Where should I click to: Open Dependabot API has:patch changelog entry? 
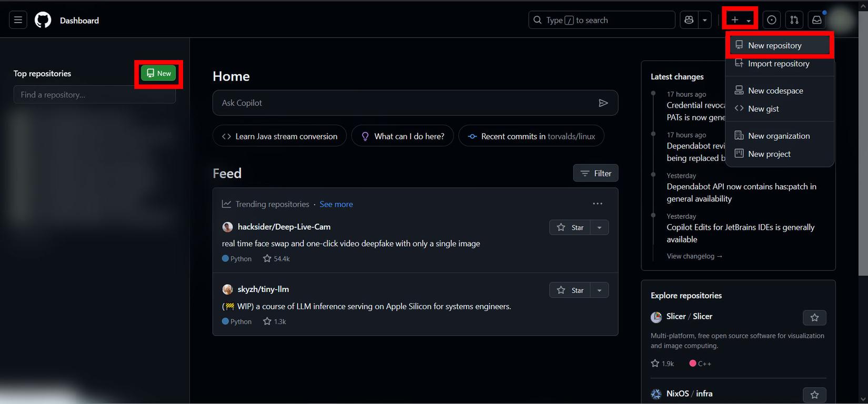click(x=741, y=193)
